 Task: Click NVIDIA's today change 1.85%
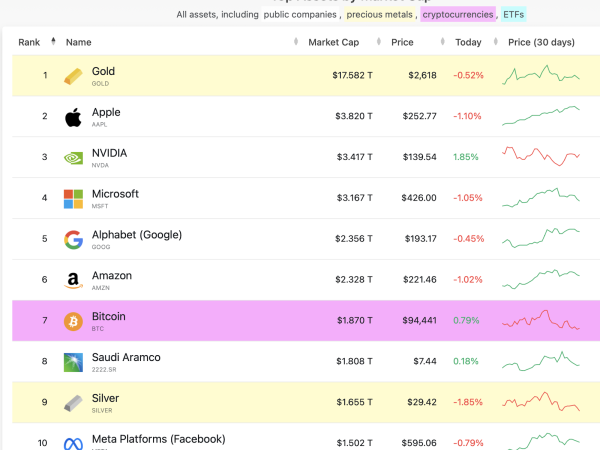click(466, 157)
